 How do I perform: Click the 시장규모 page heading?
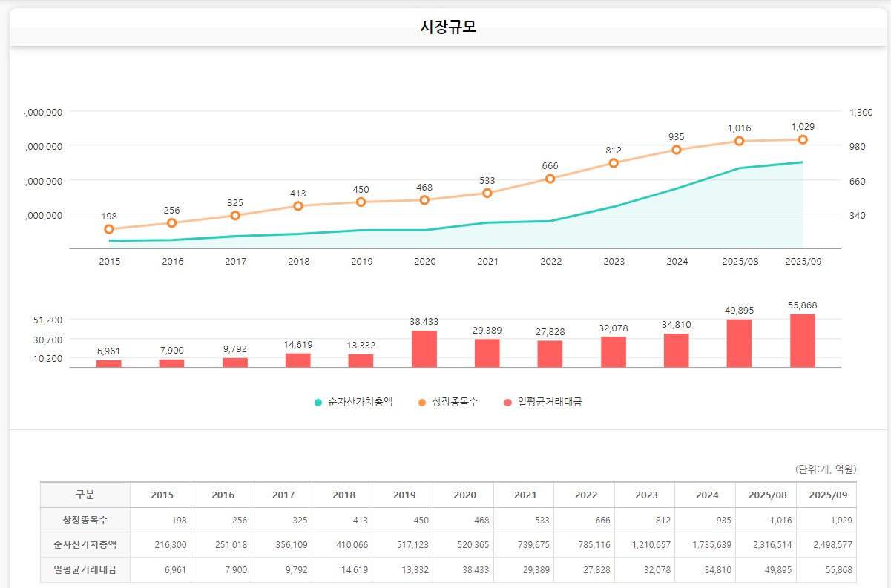pyautogui.click(x=448, y=27)
